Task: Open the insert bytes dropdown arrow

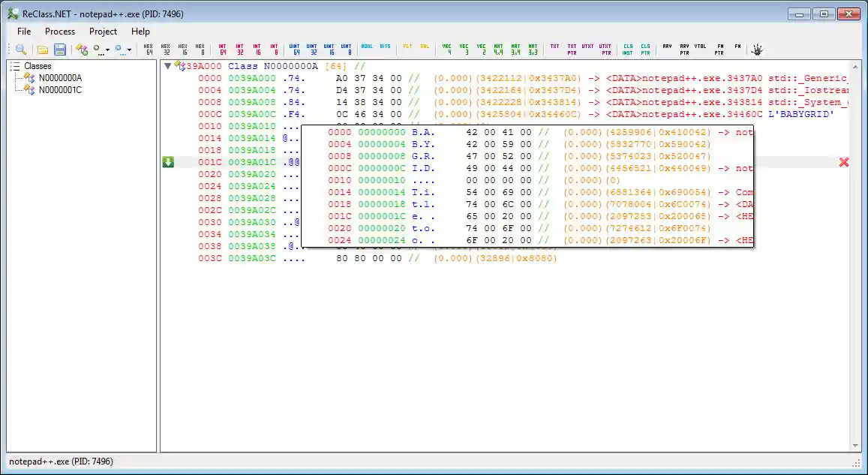Action: tap(129, 50)
